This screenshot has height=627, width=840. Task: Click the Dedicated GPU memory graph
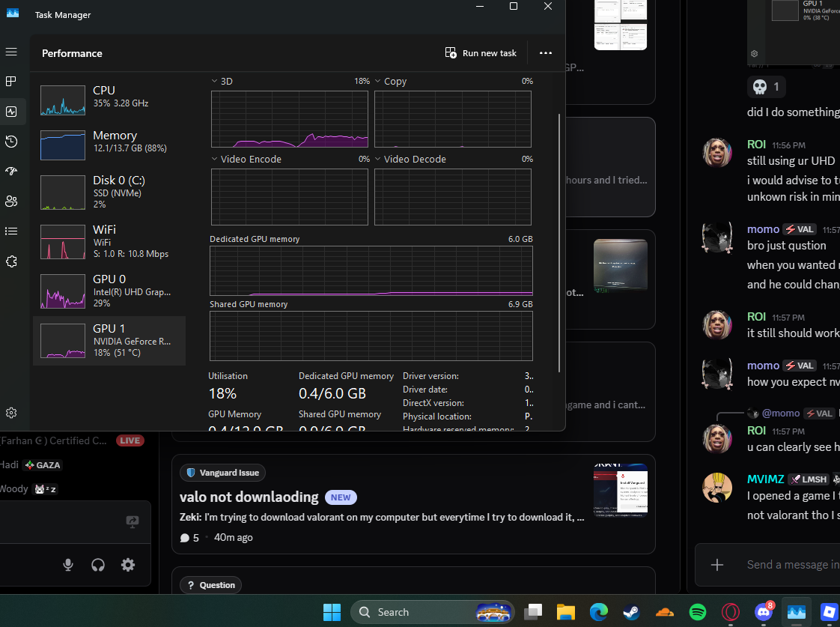coord(371,270)
